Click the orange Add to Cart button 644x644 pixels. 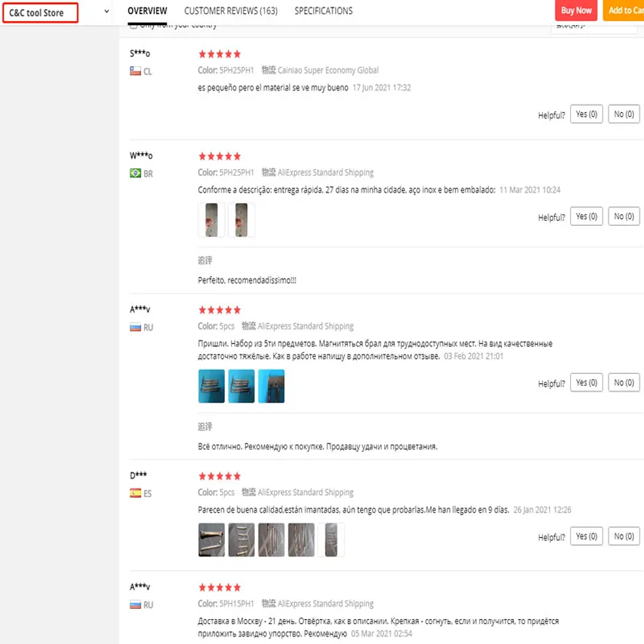625,10
